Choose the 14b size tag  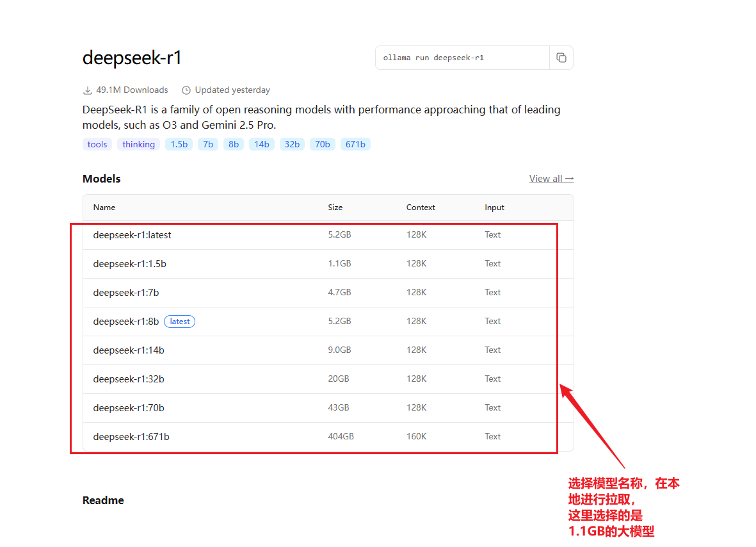click(x=262, y=144)
